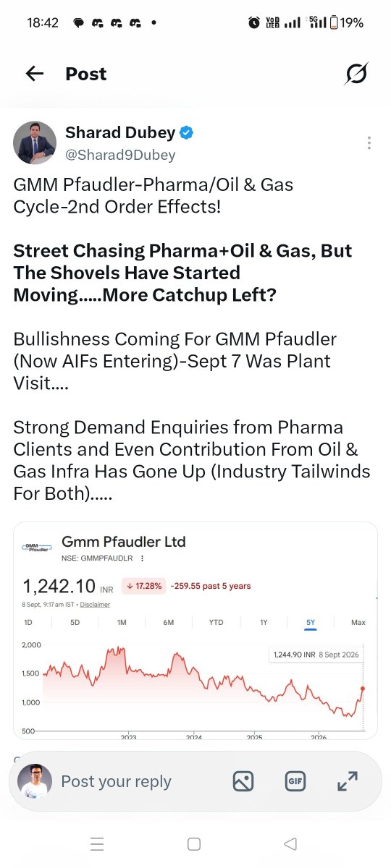The height and width of the screenshot is (868, 391).
Task: Tap the Android home square button
Action: click(x=194, y=844)
